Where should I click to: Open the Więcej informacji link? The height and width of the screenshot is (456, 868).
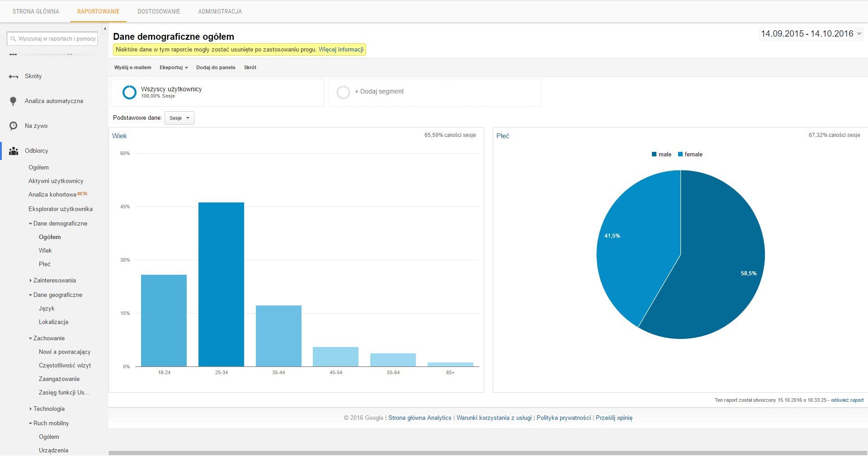(x=341, y=50)
